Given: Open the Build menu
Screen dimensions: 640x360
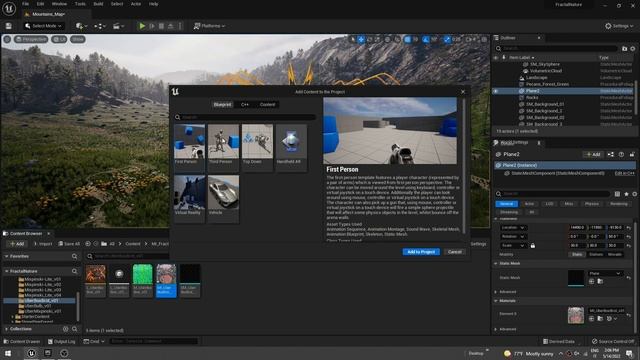Looking at the screenshot, I should (98, 4).
